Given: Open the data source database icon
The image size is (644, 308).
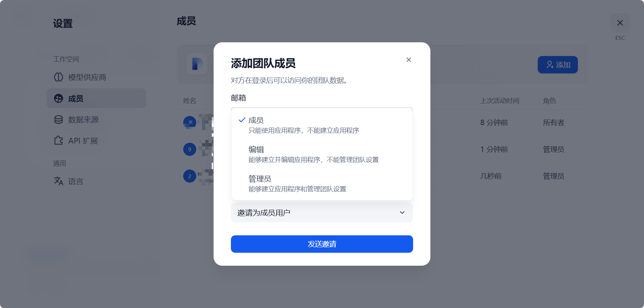Looking at the screenshot, I should (59, 120).
